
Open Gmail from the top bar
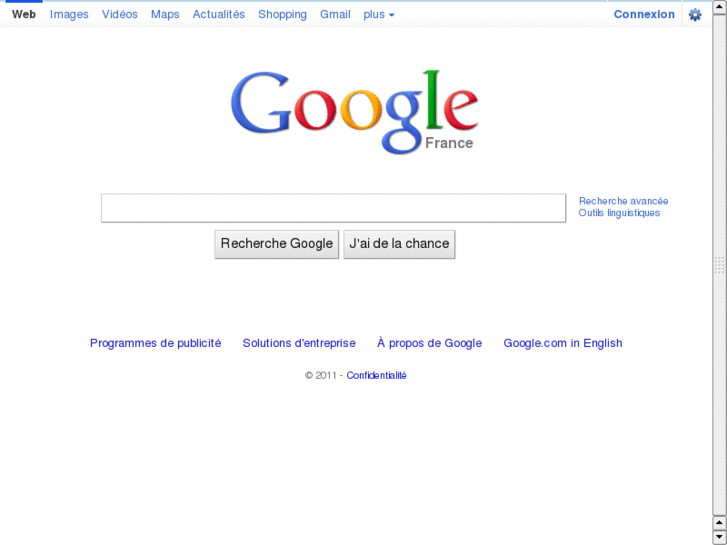point(335,14)
